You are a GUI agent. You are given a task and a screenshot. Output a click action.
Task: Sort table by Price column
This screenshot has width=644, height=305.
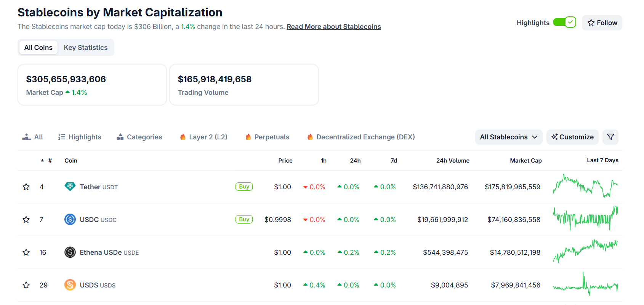point(285,161)
